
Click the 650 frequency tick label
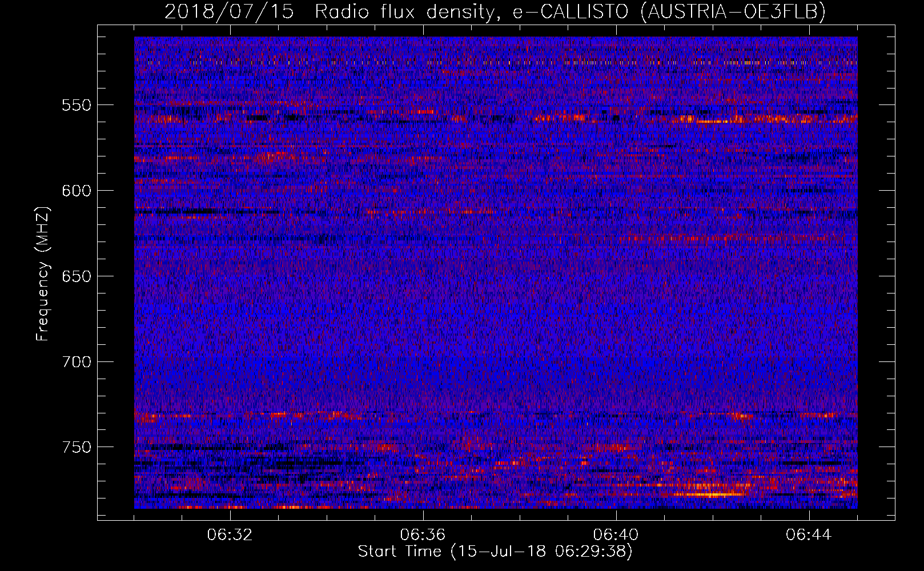pyautogui.click(x=77, y=276)
